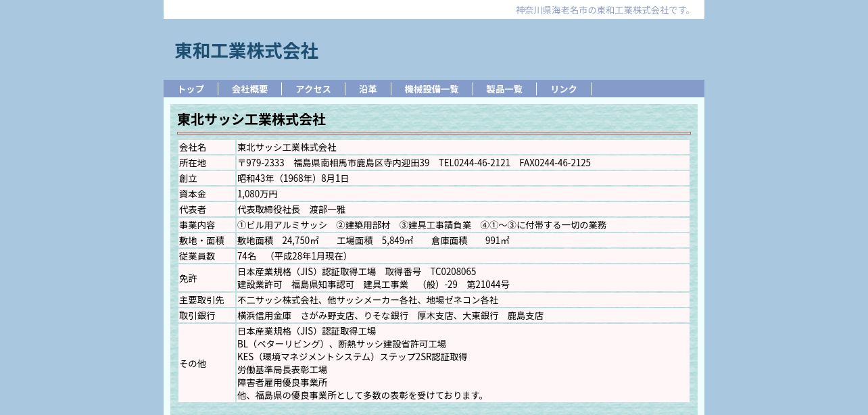Open the 機械設備一覧 page
The width and height of the screenshot is (868, 415).
[431, 89]
